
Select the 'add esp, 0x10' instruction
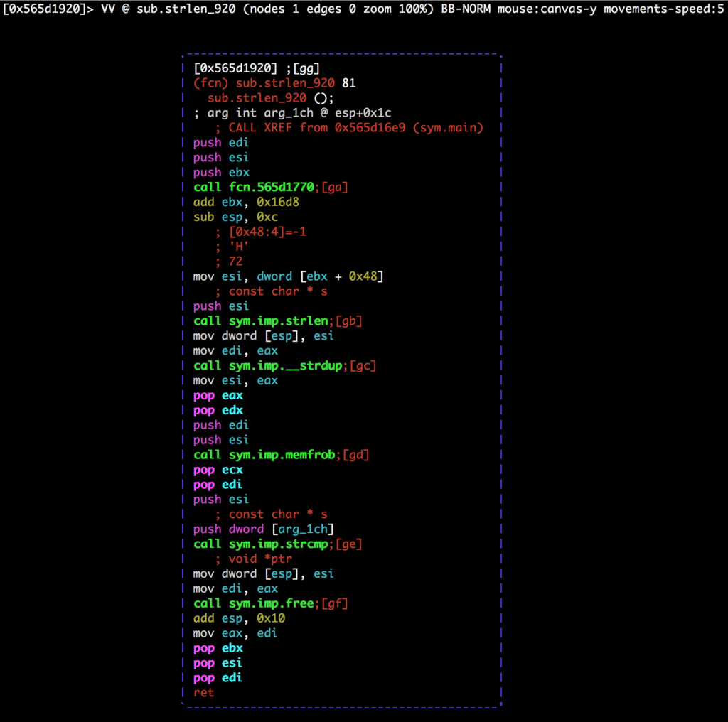(239, 618)
